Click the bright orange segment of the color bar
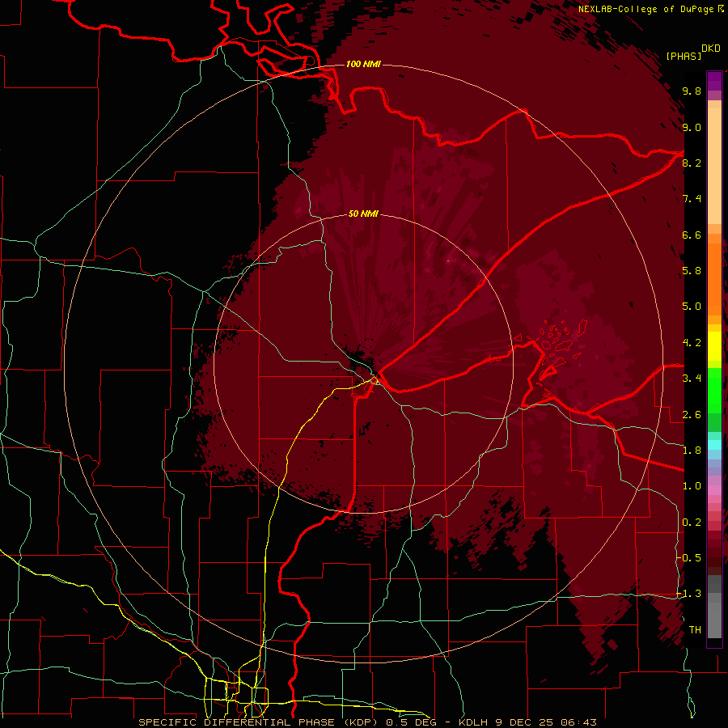The image size is (728, 728). pyautogui.click(x=714, y=278)
